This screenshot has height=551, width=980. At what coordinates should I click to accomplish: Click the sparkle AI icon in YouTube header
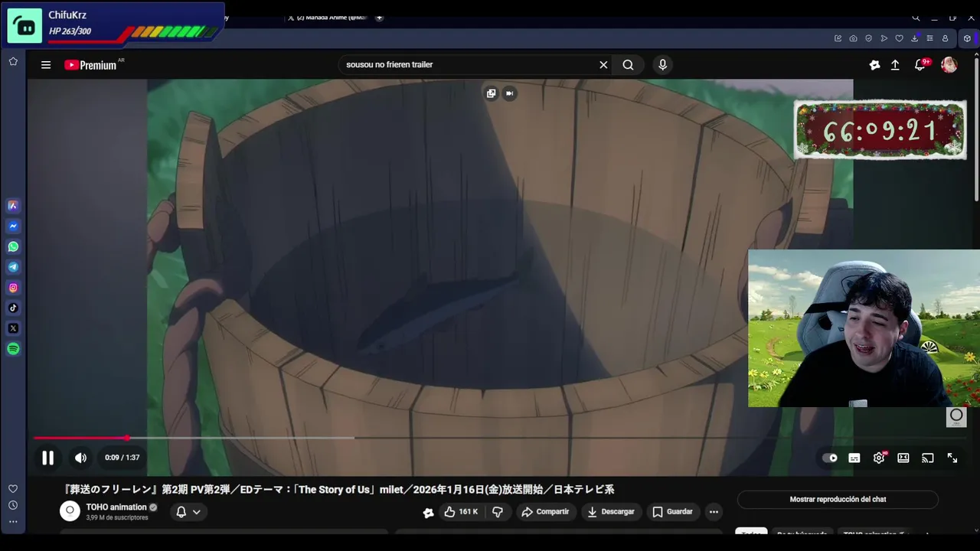click(x=874, y=65)
